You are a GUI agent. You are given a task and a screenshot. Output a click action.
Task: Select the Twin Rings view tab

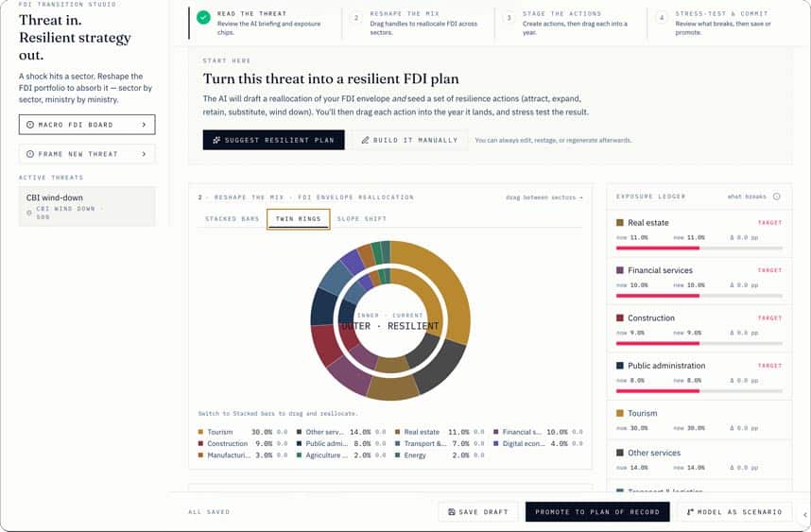point(299,218)
